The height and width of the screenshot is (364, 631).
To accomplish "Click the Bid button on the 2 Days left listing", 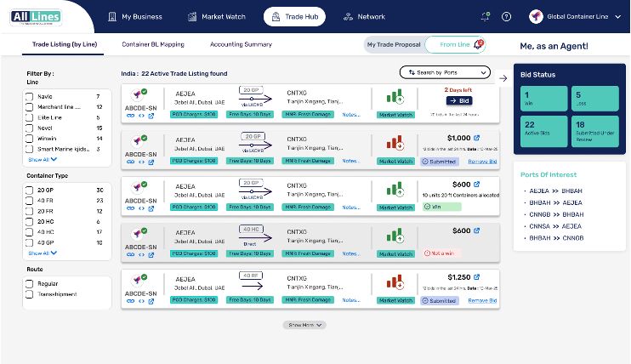I will coord(459,100).
